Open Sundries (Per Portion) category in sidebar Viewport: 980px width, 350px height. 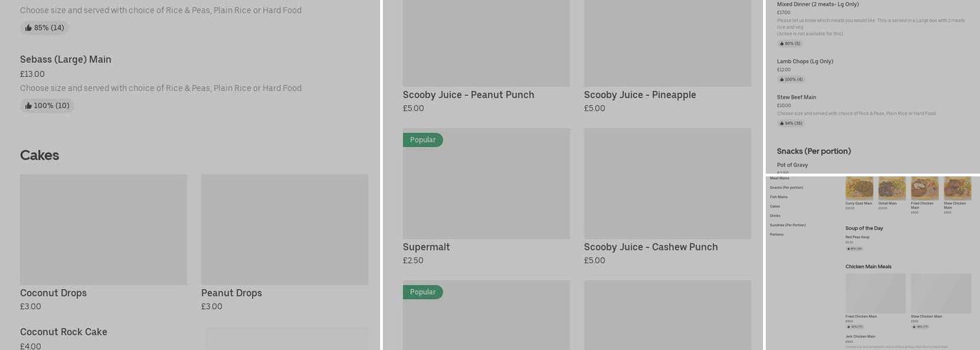point(787,225)
